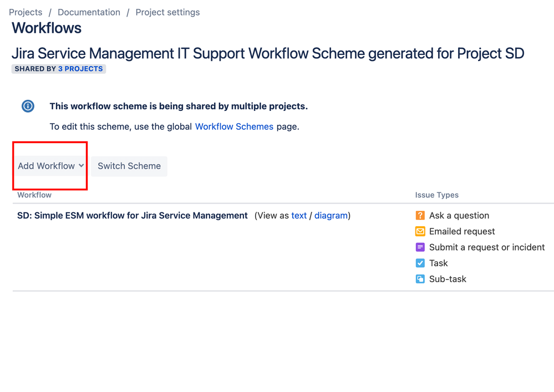Click the shared by multiple projects message
This screenshot has width=554, height=392.
pos(179,106)
